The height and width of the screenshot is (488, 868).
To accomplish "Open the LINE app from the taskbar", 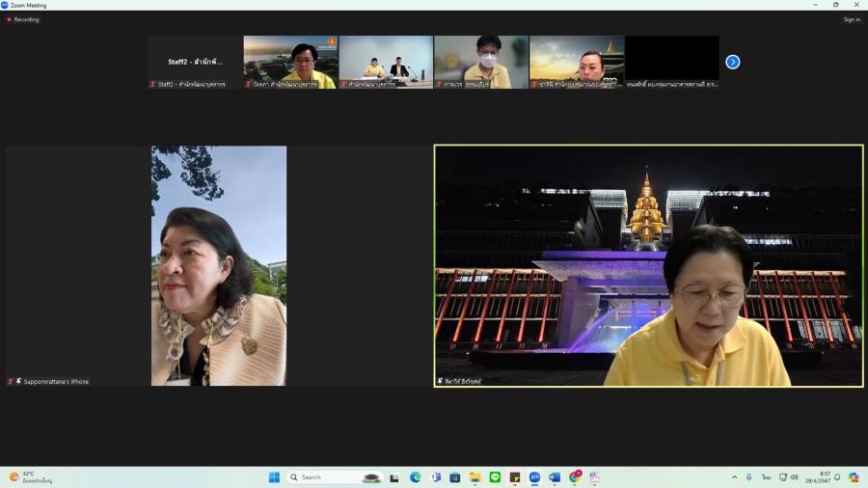I will coord(495,477).
